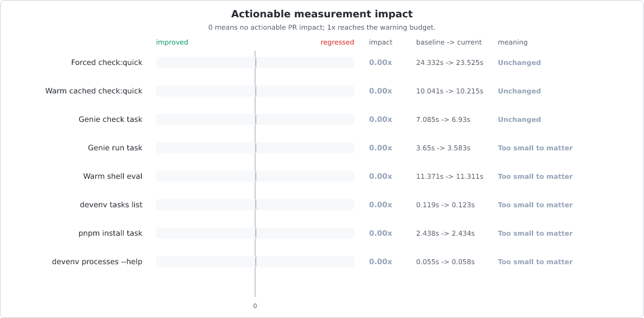
Task: Click the 0.00x value for Genie check task
Action: coord(381,119)
